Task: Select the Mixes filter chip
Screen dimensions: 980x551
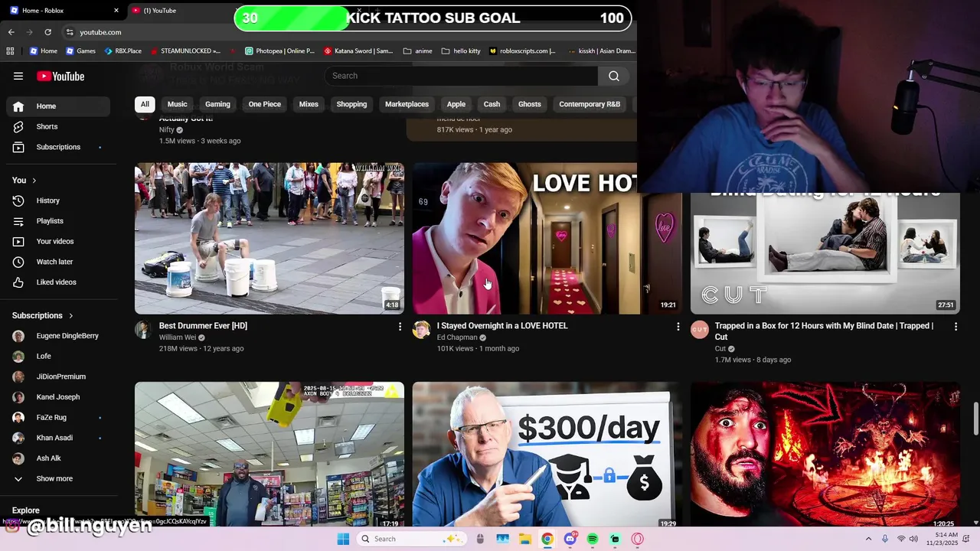Action: click(x=309, y=104)
